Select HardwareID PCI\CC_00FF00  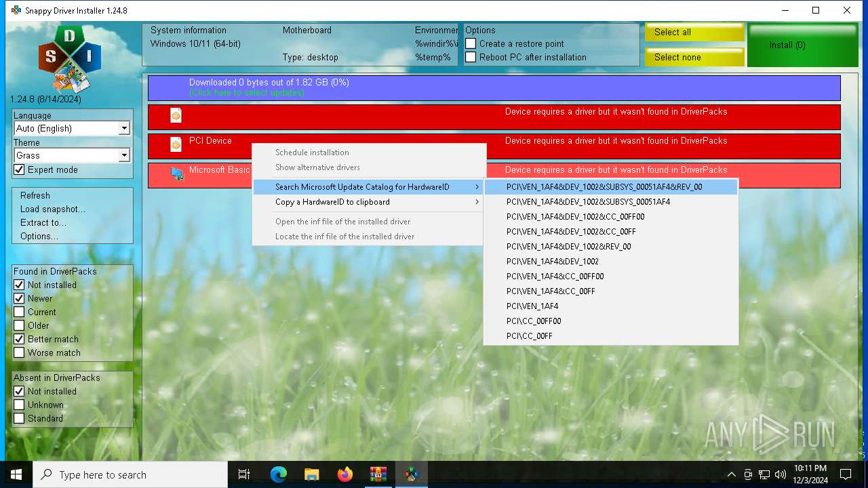[x=611, y=321]
